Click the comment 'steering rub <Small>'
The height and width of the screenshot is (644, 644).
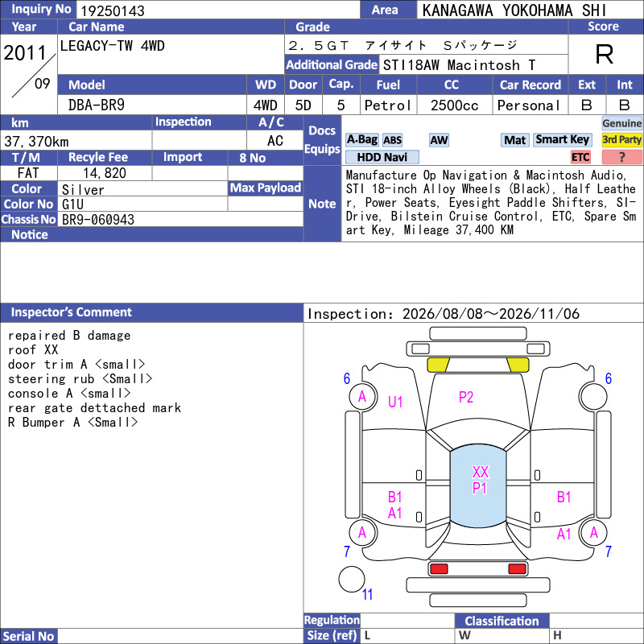[x=80, y=378]
